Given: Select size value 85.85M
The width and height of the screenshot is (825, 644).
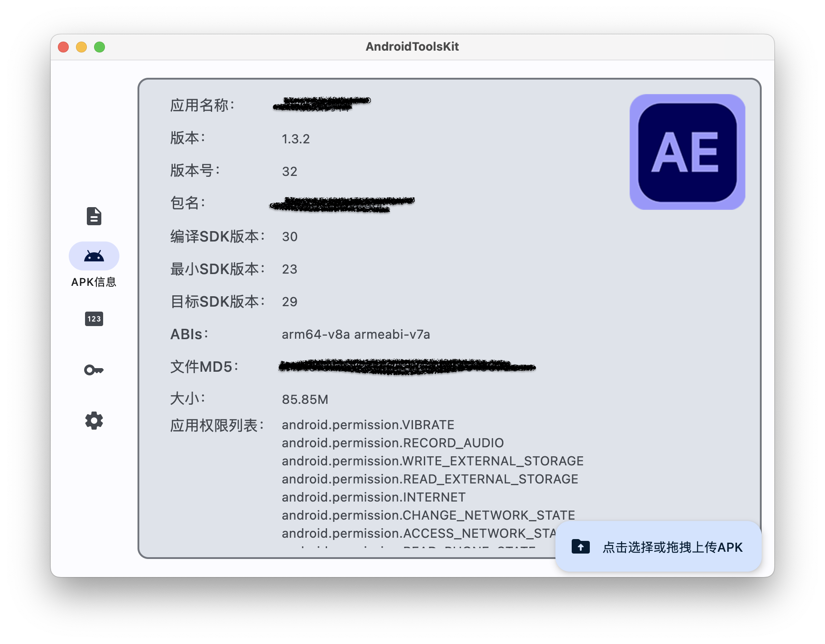Looking at the screenshot, I should (305, 399).
